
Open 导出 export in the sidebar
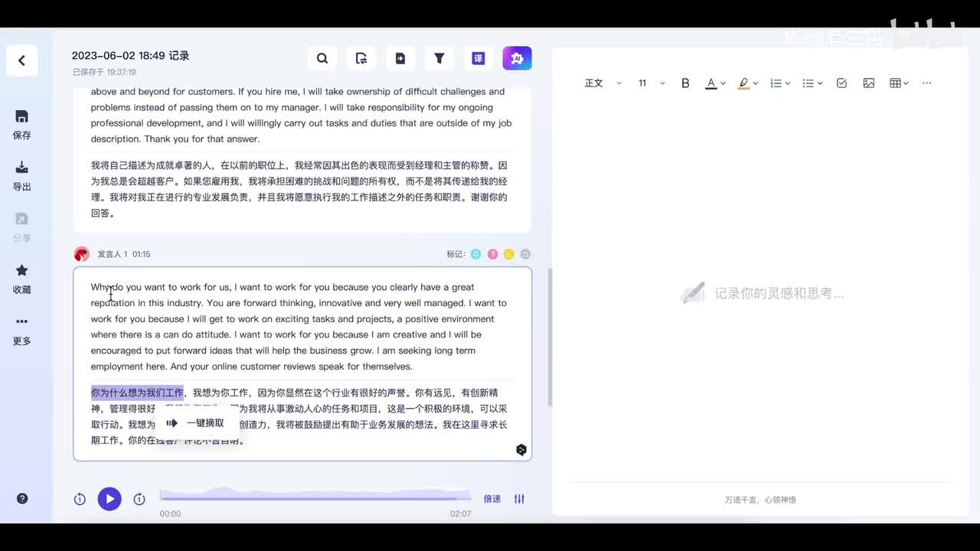point(21,175)
